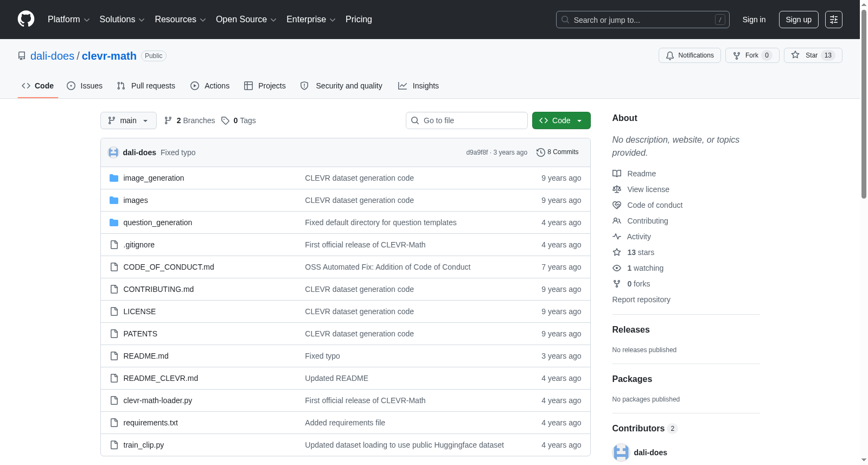Screen dimensions: 868x465
Task: Open the green Code dropdown button
Action: pyautogui.click(x=561, y=120)
